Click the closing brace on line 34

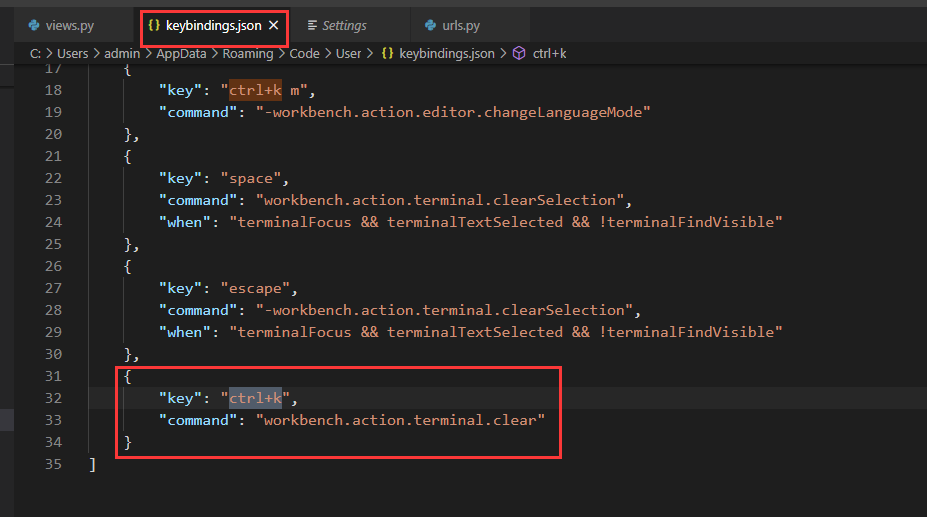(x=127, y=442)
